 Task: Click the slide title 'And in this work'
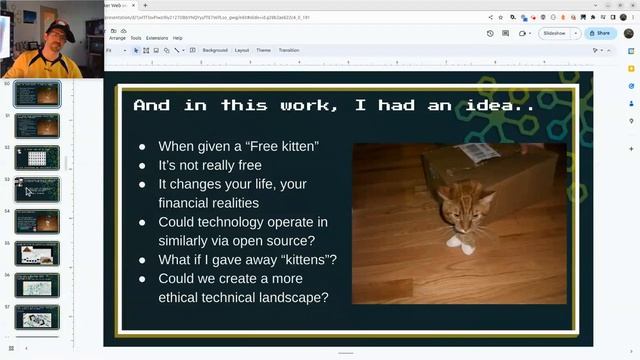334,105
